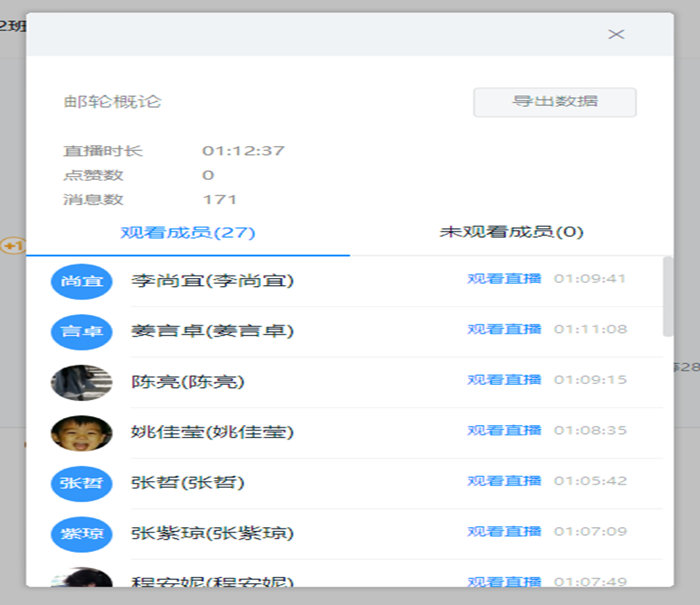Click the member list vertical scrollbar
The width and height of the screenshot is (700, 605).
coord(668,297)
